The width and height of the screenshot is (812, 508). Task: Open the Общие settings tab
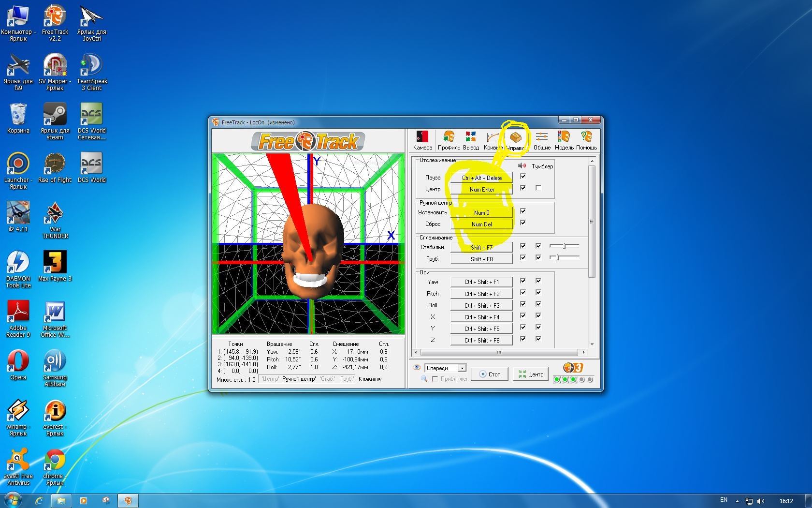[x=542, y=140]
